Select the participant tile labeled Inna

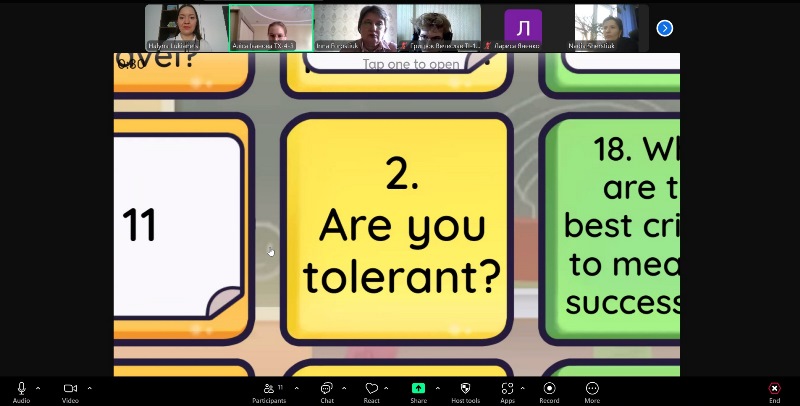355,28
